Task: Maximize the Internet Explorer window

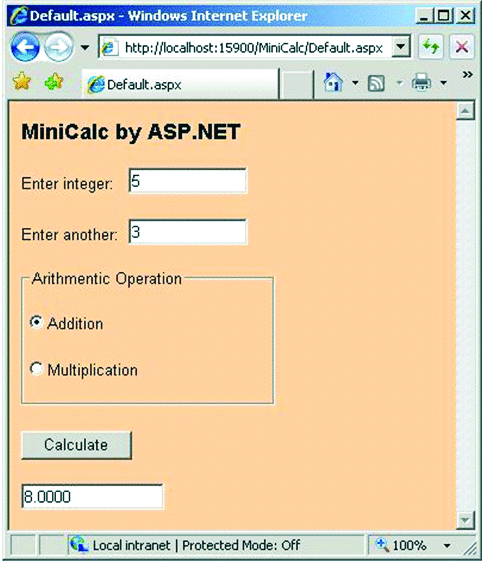Action: [444, 16]
